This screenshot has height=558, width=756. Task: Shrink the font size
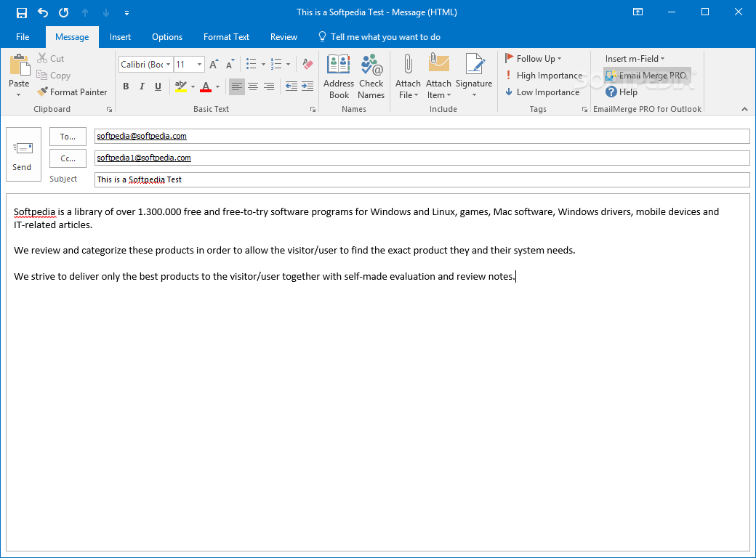230,64
